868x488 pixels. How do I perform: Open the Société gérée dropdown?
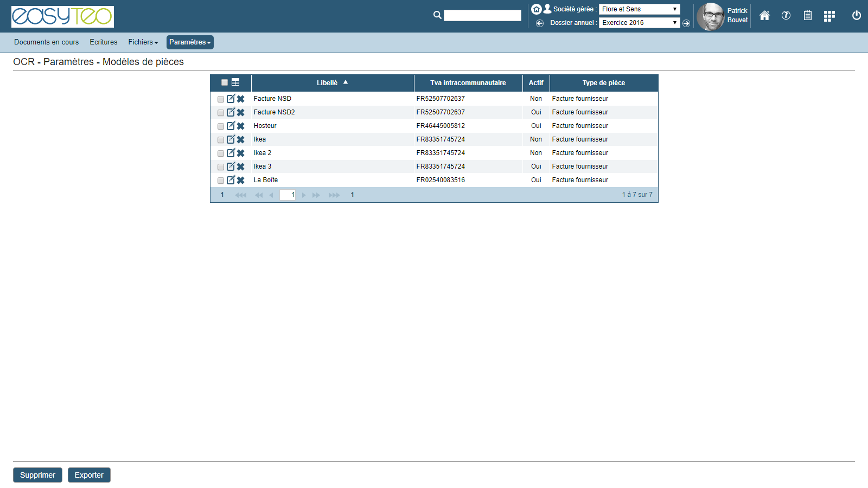click(639, 9)
